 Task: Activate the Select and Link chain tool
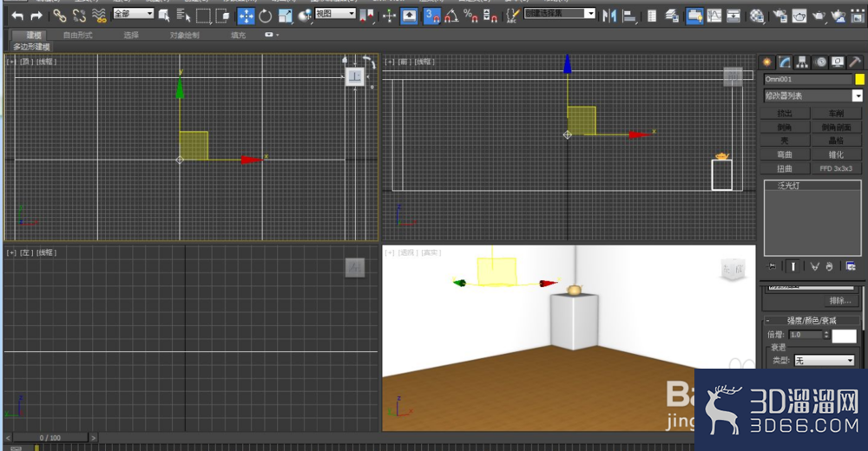[59, 16]
